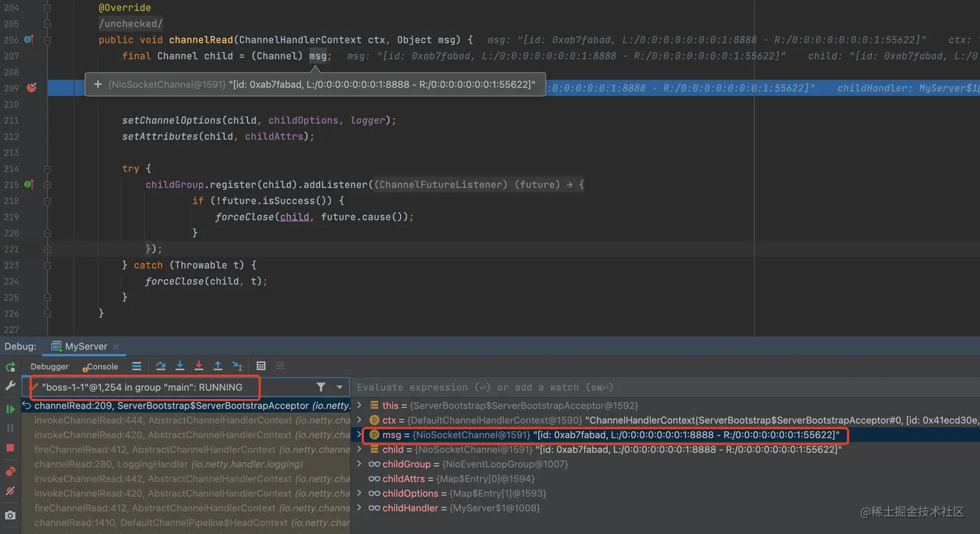Collapse the fold marker at line 206
Image resolution: width=980 pixels, height=534 pixels.
[47, 40]
